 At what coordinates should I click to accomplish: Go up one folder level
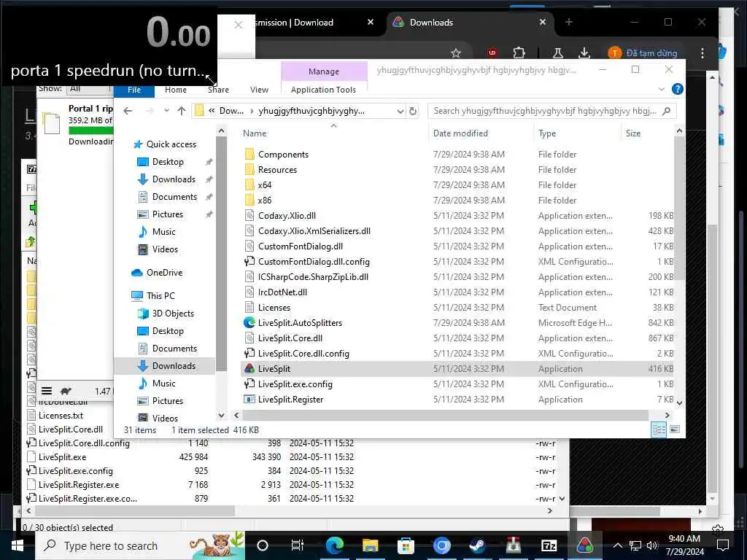(x=182, y=111)
